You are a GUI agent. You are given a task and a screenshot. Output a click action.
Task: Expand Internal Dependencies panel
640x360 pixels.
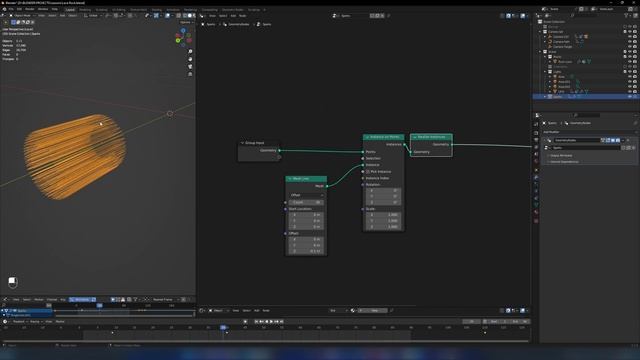tap(563, 162)
